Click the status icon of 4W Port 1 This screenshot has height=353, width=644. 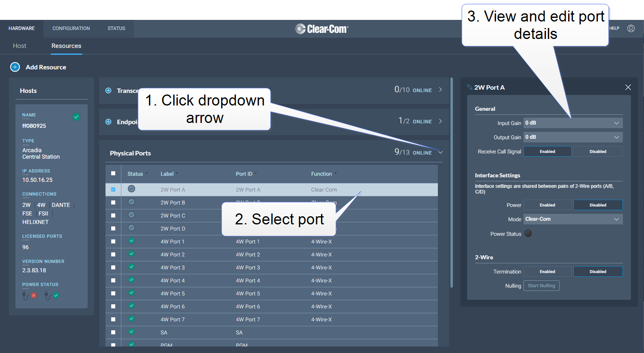[131, 241]
